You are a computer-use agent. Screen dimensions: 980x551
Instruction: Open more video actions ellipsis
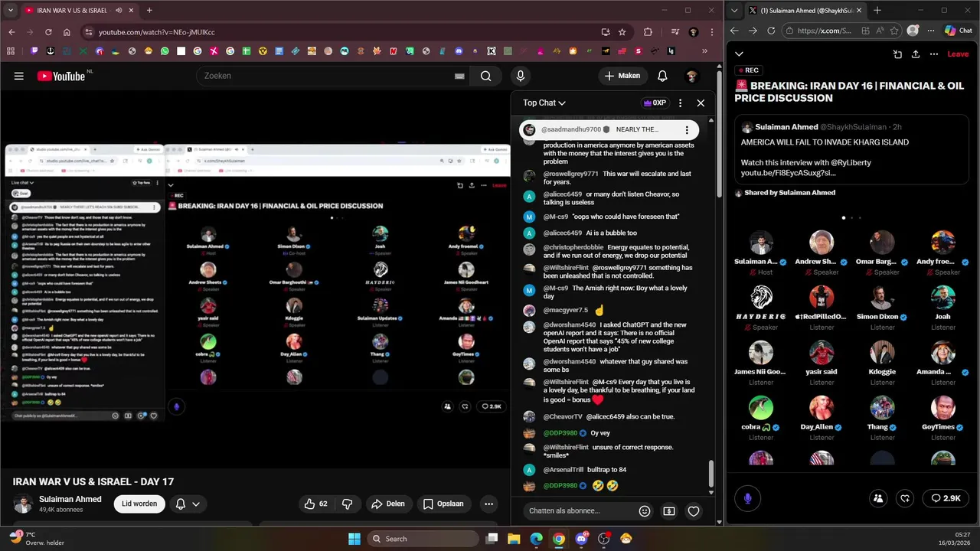pos(488,504)
